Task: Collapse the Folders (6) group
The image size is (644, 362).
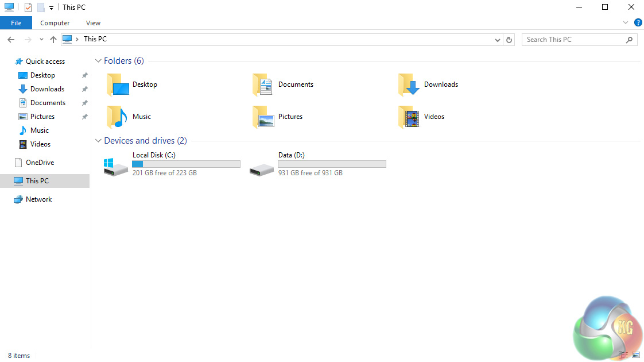Action: tap(98, 61)
